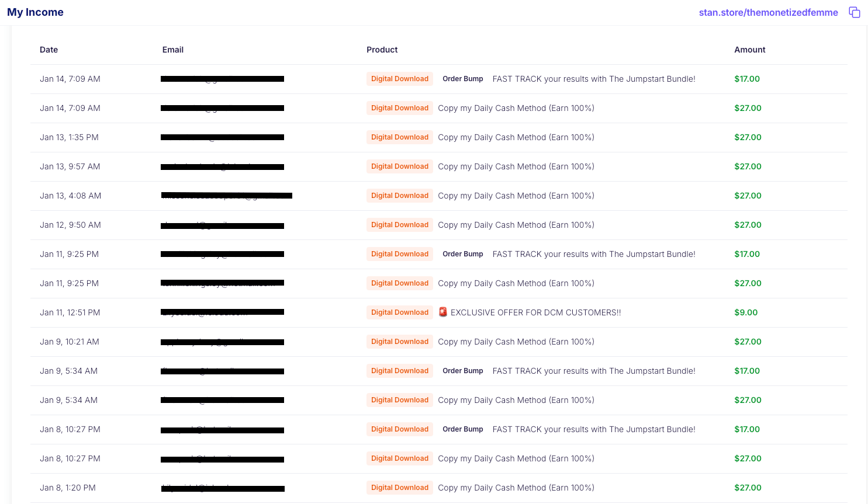Click the $27.00 amount for Jan 8, 1:20 PM
This screenshot has height=504, width=868.
tap(748, 488)
